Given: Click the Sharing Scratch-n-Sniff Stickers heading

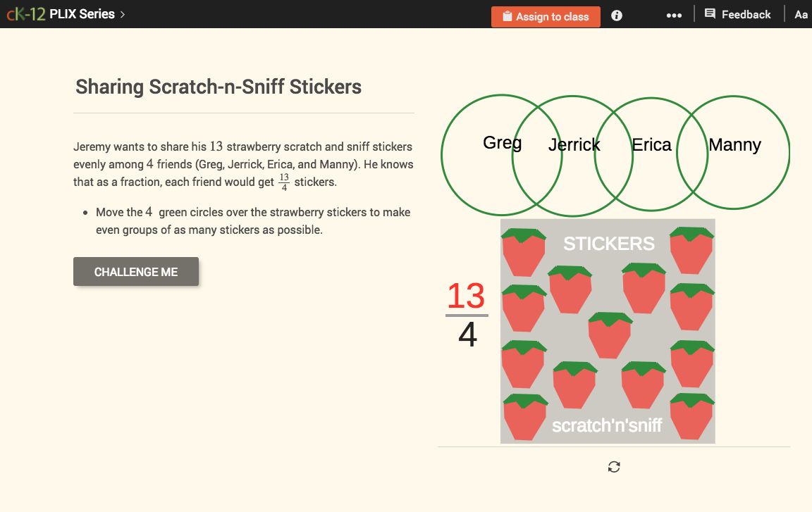Looking at the screenshot, I should [x=219, y=87].
